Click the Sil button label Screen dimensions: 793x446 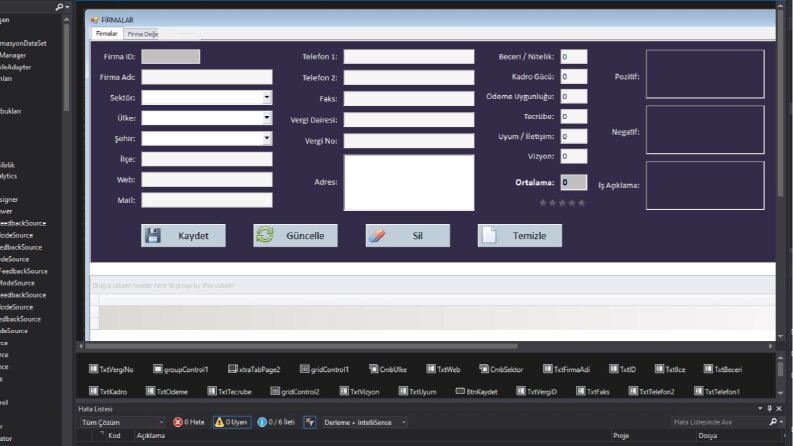[417, 236]
